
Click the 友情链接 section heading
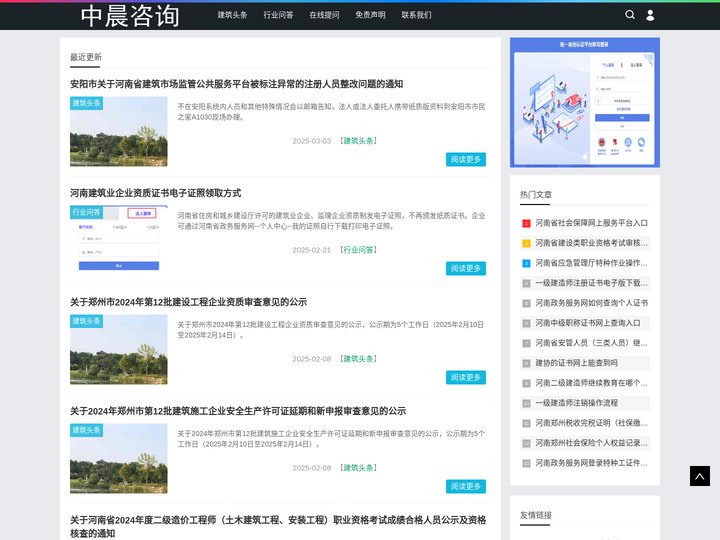pos(536,515)
